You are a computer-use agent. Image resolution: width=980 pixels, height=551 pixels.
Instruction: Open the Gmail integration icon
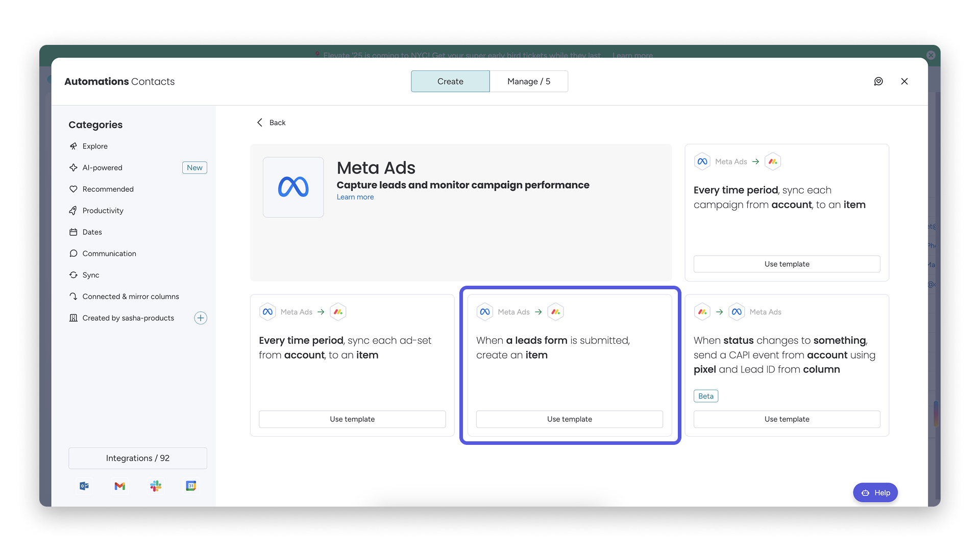[x=120, y=486]
